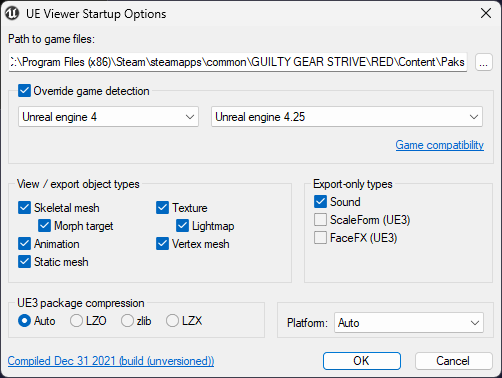Select LZO package compression
Viewport: 502px width, 378px height.
point(76,321)
